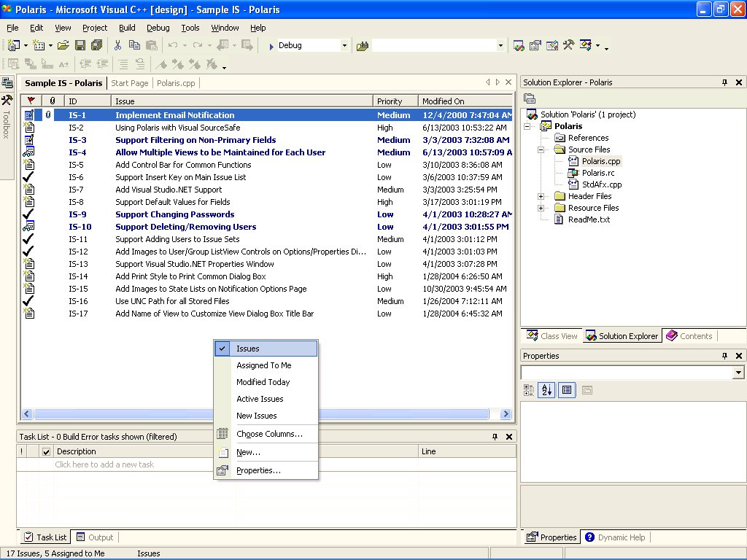Choose New Issues from context menu

[x=266, y=415]
